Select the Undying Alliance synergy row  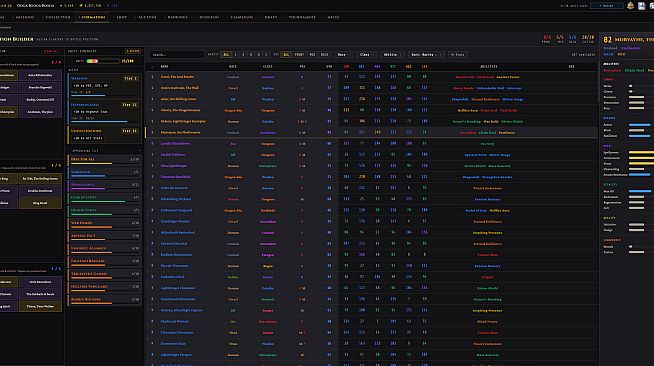coord(104,249)
